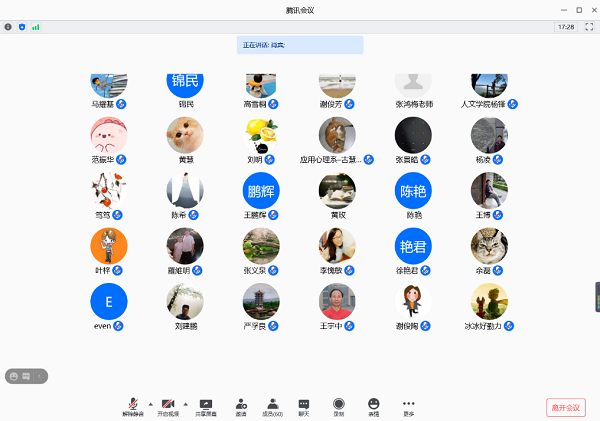Click the red leave meeting (离开会议) button
Image resolution: width=600 pixels, height=421 pixels.
coord(566,407)
